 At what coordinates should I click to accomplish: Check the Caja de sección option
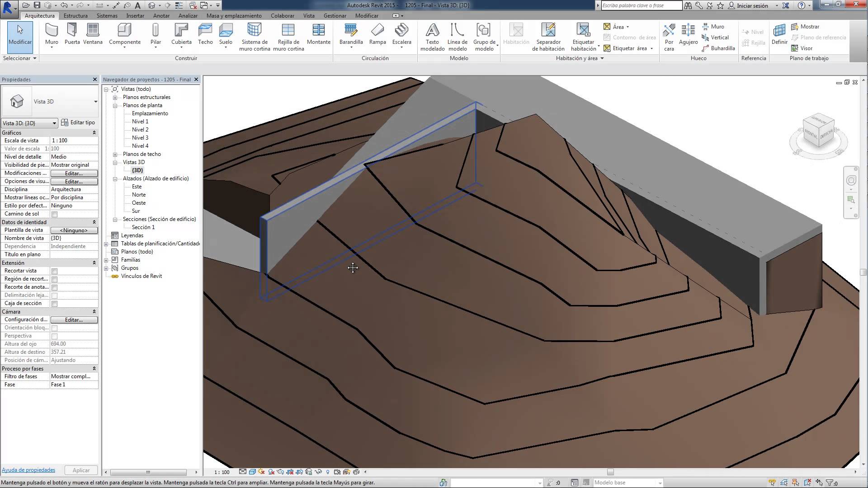click(54, 304)
